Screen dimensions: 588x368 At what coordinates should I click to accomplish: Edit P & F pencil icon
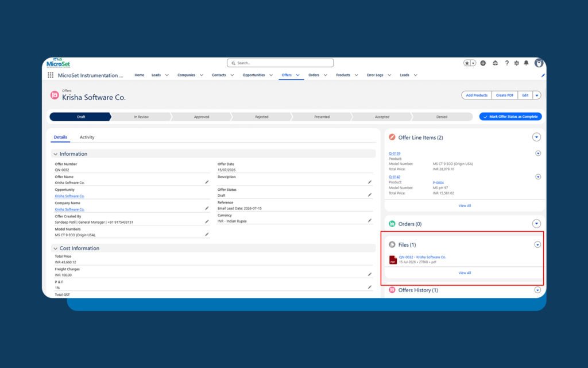click(369, 287)
